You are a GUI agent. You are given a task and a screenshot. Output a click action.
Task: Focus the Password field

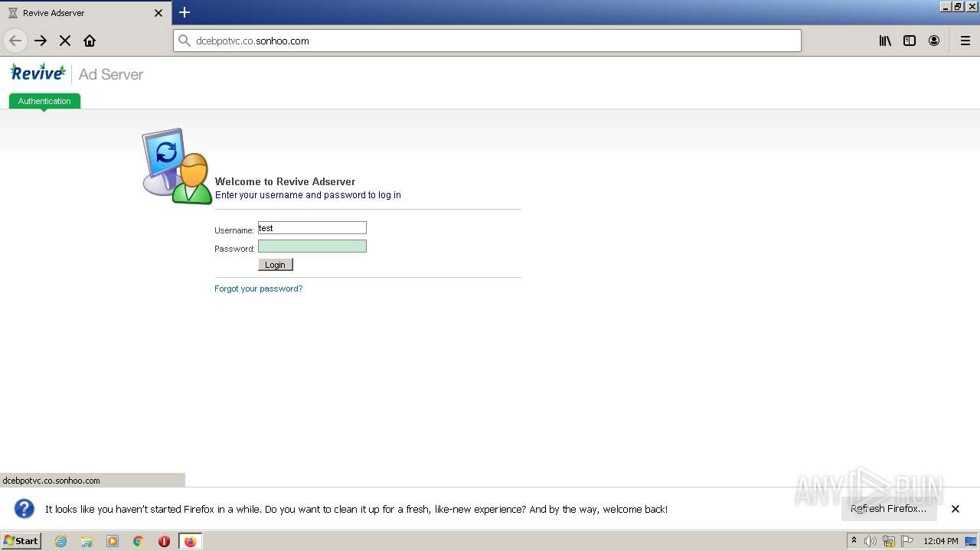[x=312, y=246]
